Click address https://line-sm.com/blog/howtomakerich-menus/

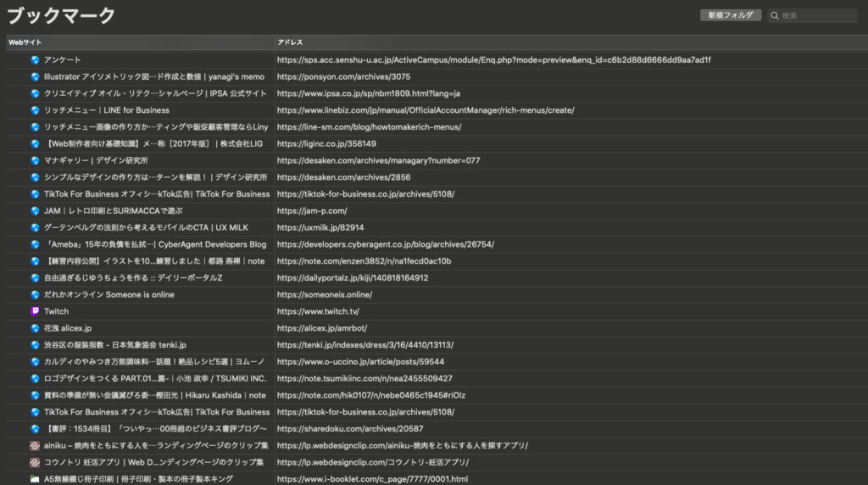point(370,127)
